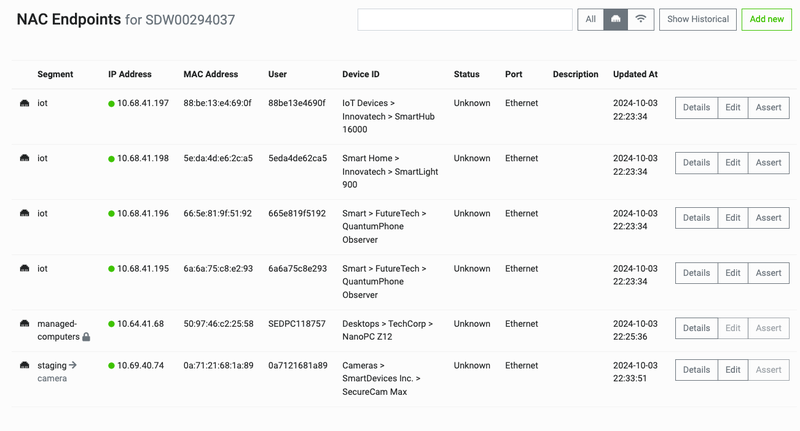800x431 pixels.
Task: Edit the SecureCam Max camera endpoint
Action: click(733, 370)
